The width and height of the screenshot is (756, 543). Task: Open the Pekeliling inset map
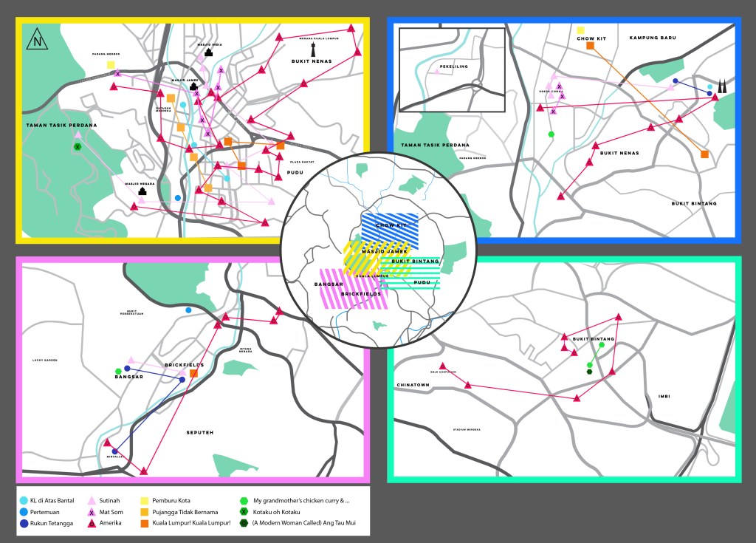451,70
